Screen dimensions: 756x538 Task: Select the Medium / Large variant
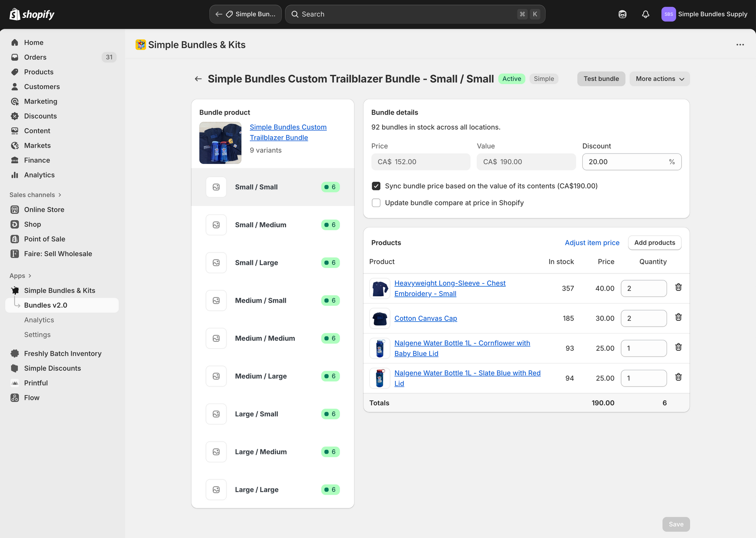coord(273,376)
